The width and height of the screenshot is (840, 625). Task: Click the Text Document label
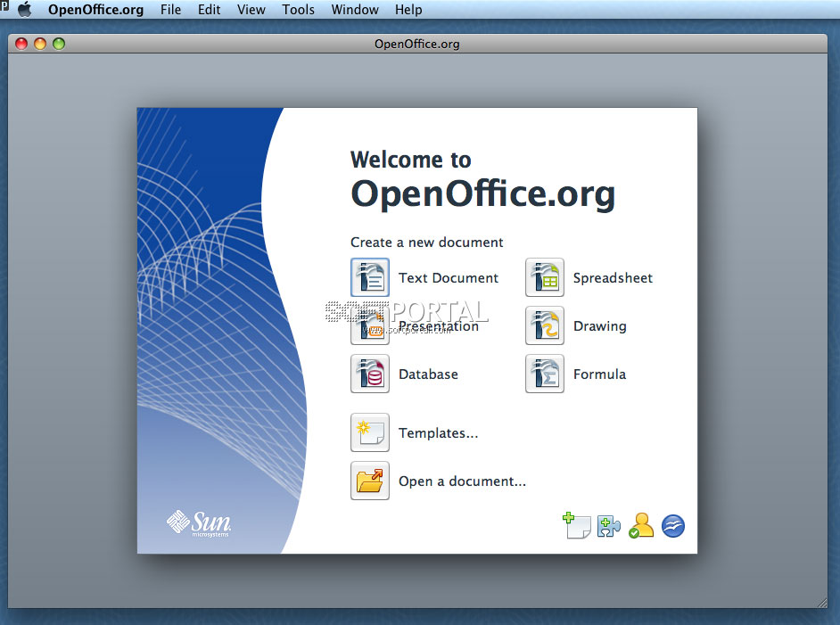[449, 278]
